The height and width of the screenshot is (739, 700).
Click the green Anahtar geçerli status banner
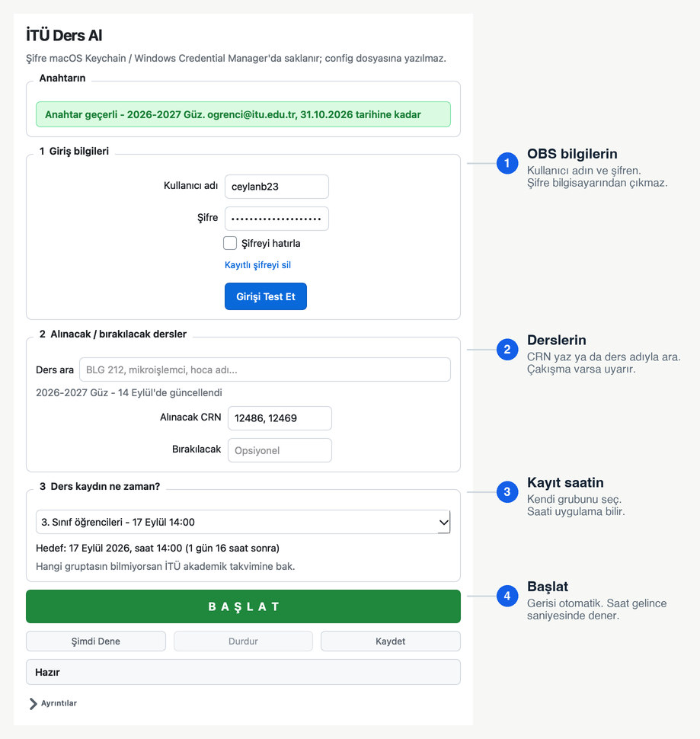coord(243,114)
